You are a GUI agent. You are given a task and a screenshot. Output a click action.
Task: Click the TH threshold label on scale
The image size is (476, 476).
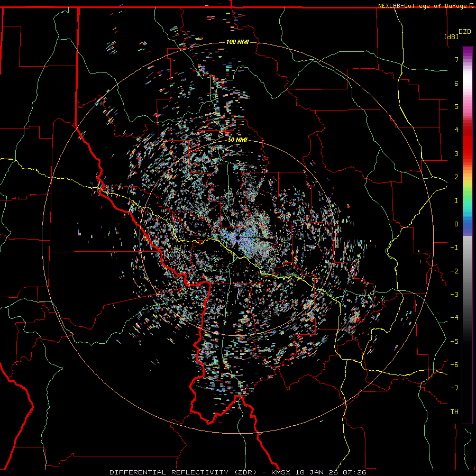[454, 412]
